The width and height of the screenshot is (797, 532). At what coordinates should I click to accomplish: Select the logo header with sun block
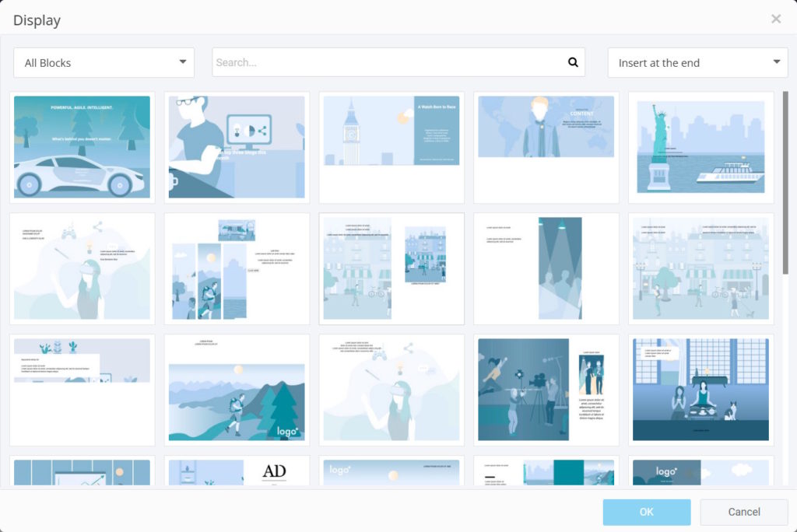[391, 471]
